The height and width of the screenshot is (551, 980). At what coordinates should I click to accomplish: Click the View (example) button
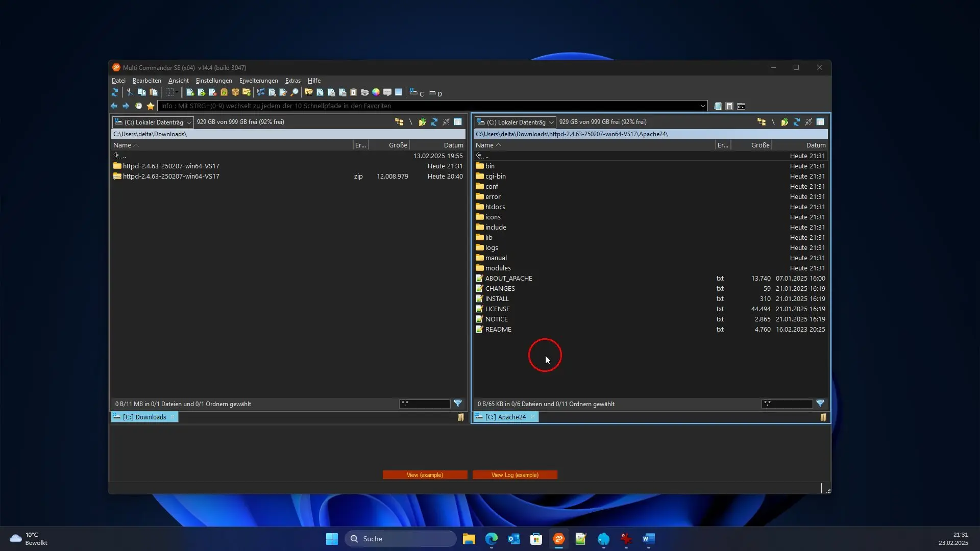click(x=425, y=475)
